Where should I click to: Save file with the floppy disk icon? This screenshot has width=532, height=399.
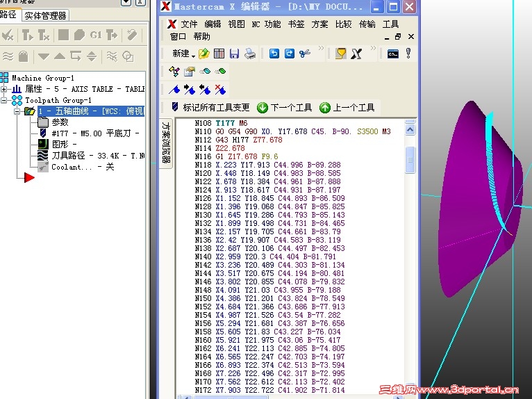[x=234, y=54]
